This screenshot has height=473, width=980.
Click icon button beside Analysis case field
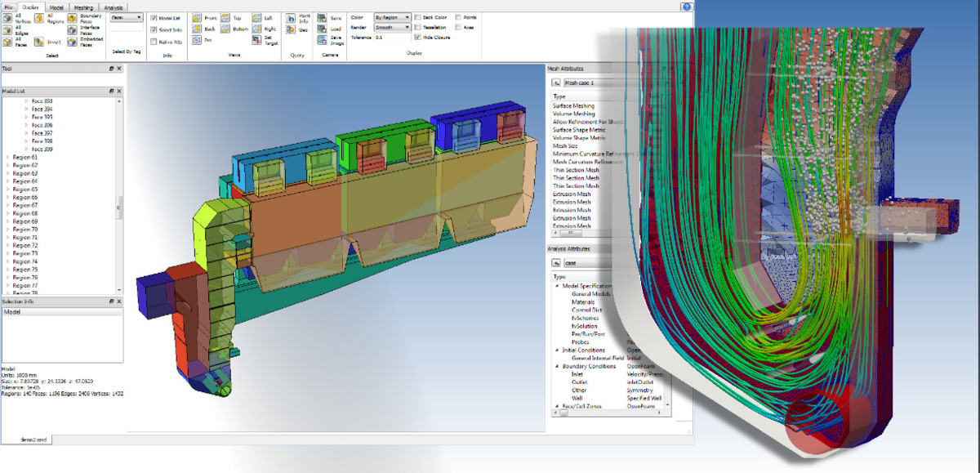556,262
